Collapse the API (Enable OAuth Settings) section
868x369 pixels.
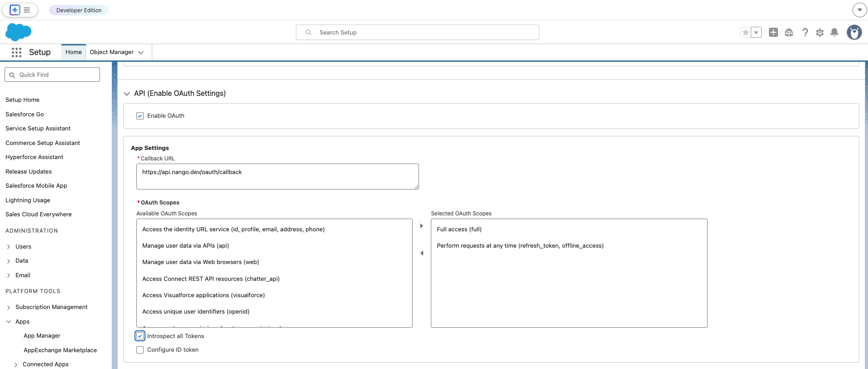127,94
